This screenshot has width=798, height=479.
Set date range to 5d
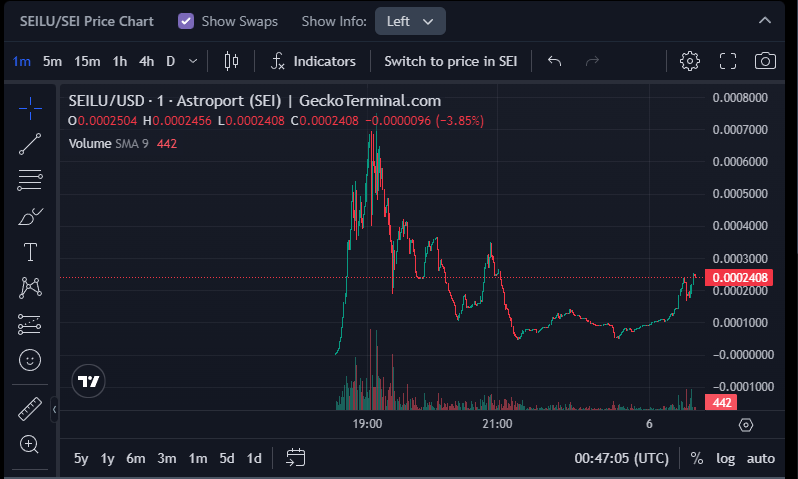tap(226, 458)
